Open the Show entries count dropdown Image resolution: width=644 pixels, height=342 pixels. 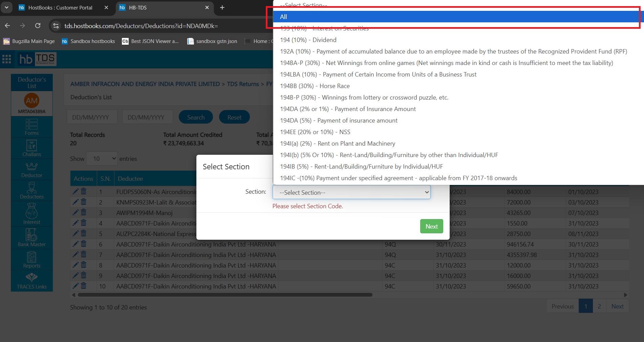[x=102, y=158]
